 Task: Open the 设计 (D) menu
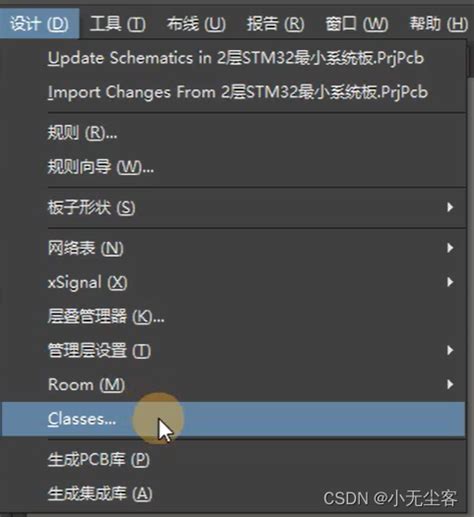(39, 24)
